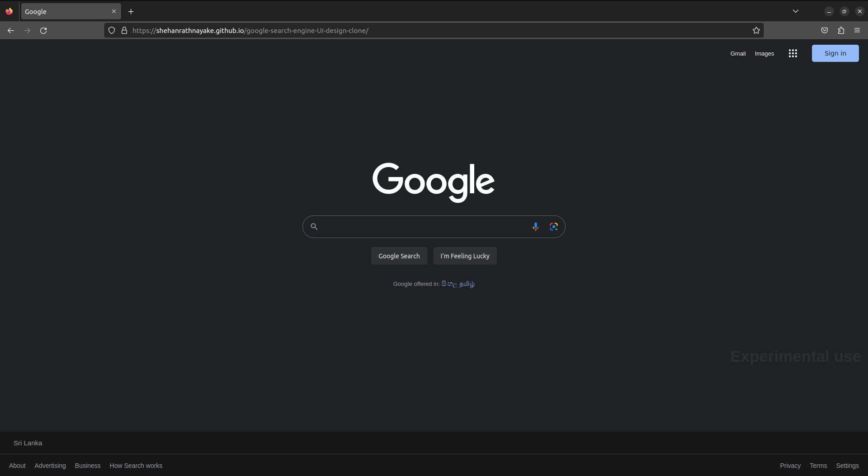Bookmark this page with the star icon
Screen dimensions: 868x476
[x=756, y=31]
